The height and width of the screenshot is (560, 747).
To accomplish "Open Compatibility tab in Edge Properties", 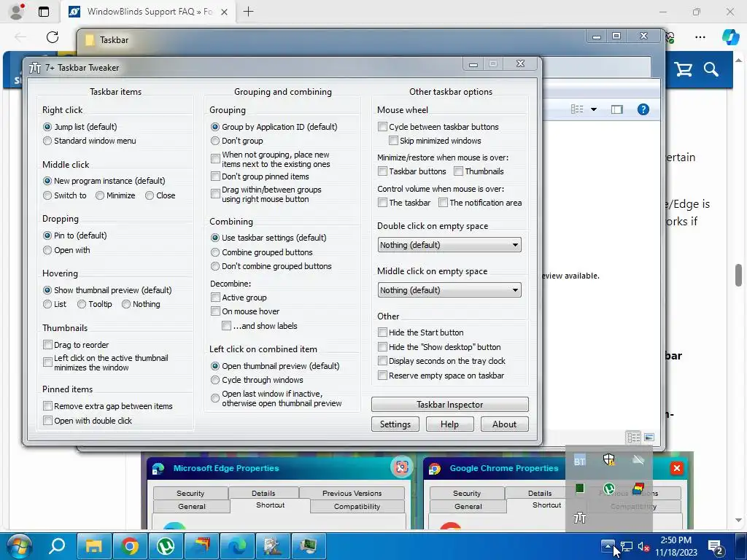I will pos(357,506).
